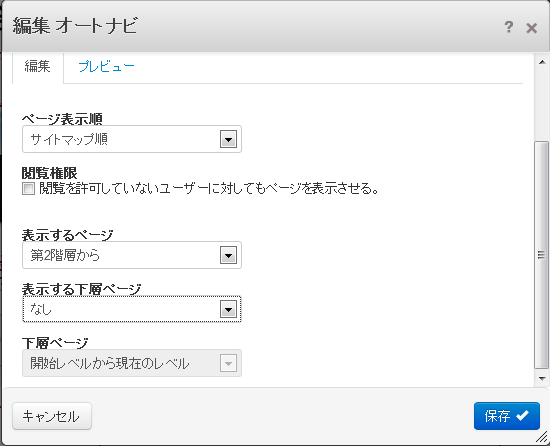Click the checkbox label text about ページを表示させる
Screen dimensions: 550x446
pos(209,189)
